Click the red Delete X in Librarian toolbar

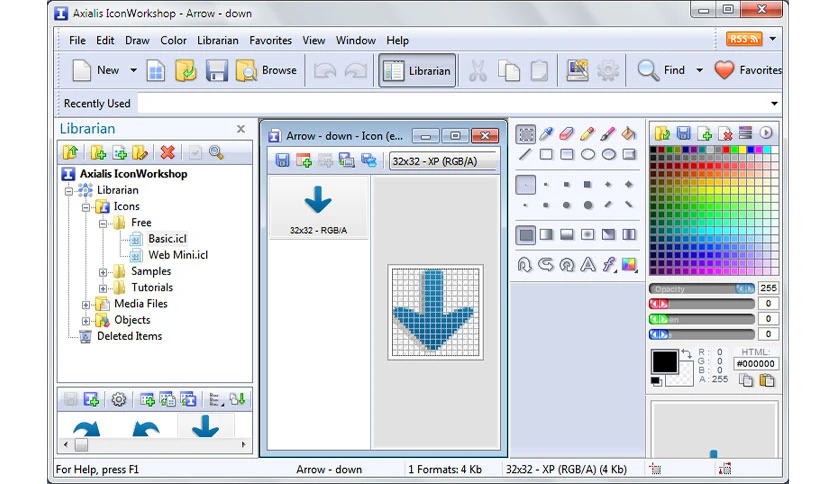pos(167,153)
